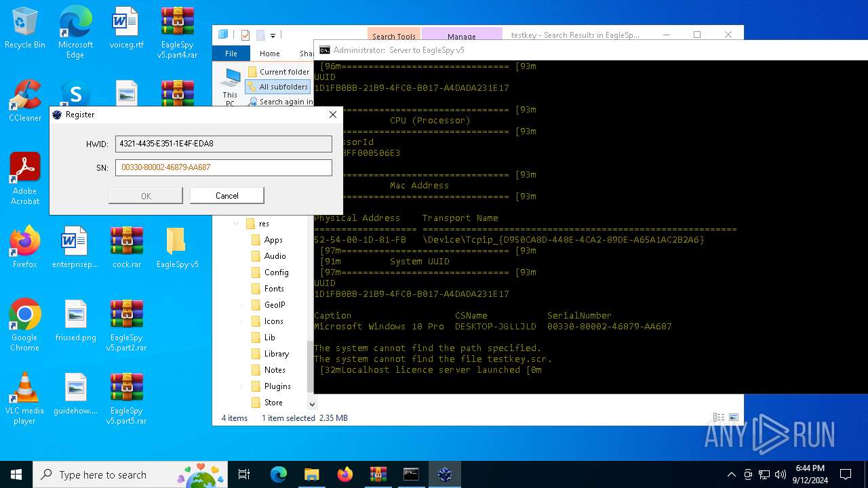
Task: Expand the GeoIP folder node
Action: pos(241,305)
